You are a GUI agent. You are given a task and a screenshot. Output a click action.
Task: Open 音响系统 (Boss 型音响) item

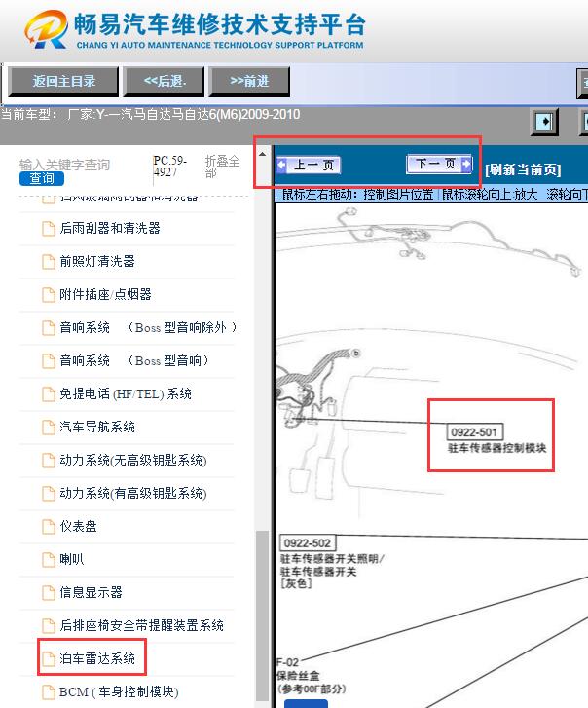pyautogui.click(x=134, y=360)
